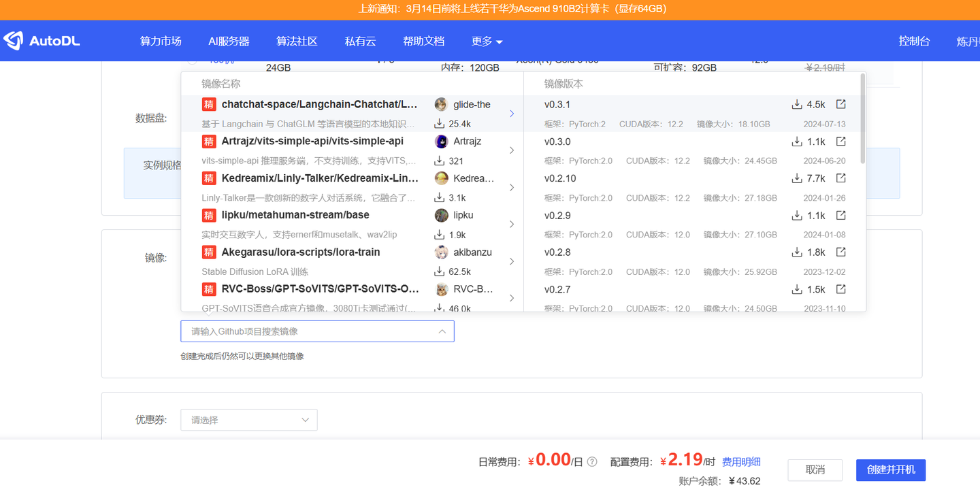This screenshot has width=980, height=496.
Task: Click the Kedreamix avatar icon
Action: tap(443, 178)
